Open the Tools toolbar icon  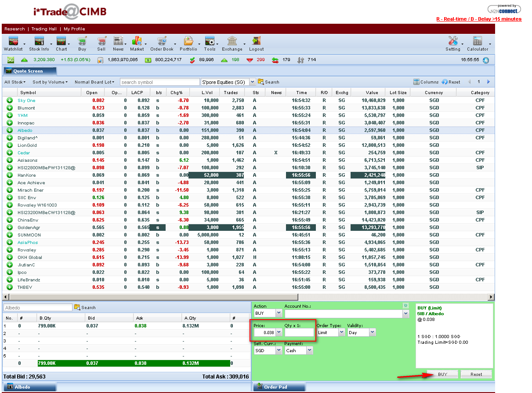210,41
